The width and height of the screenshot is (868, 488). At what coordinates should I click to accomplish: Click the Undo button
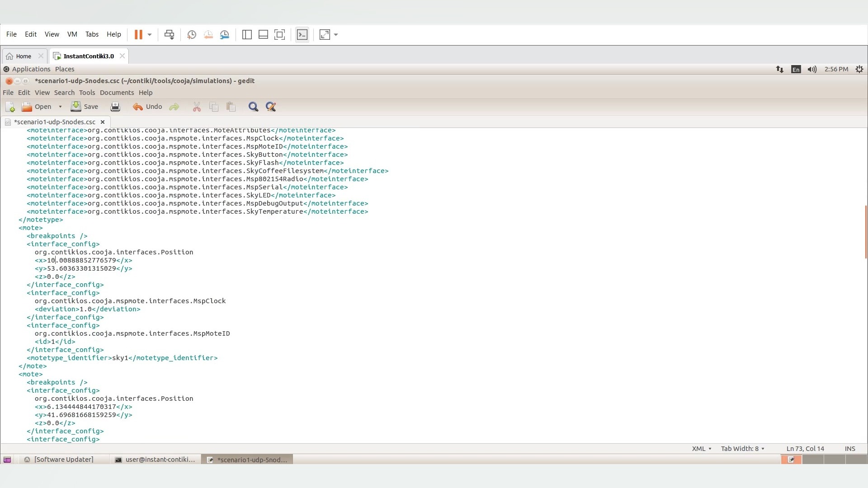pos(147,107)
